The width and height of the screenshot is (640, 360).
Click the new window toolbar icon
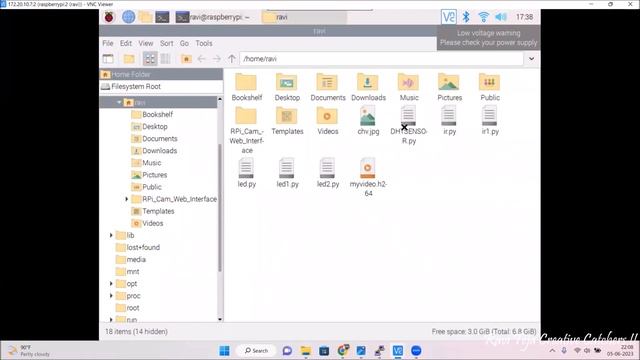pos(108,59)
